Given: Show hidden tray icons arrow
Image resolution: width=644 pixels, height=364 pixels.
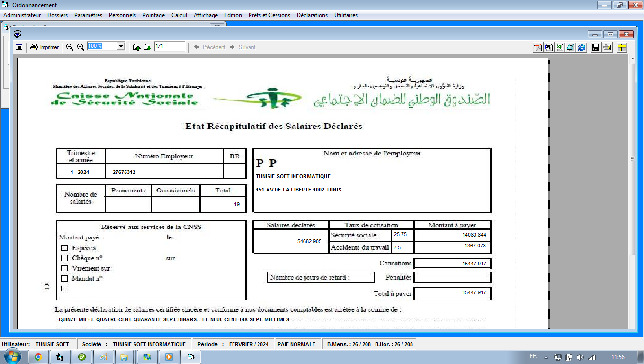Looking at the screenshot, I should (546, 357).
